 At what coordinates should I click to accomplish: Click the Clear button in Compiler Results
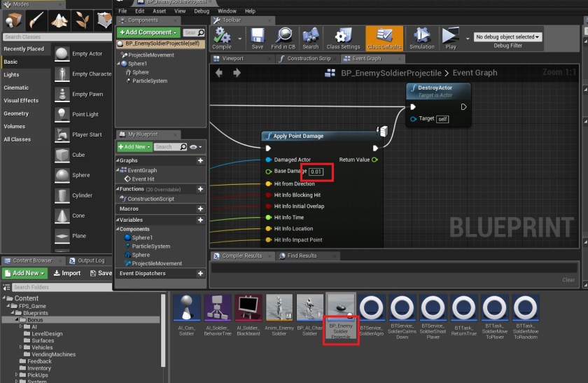(568, 279)
